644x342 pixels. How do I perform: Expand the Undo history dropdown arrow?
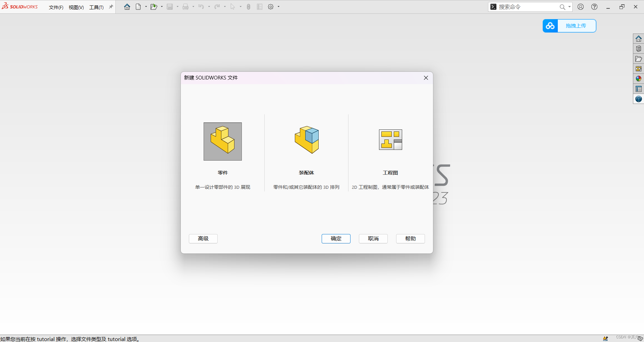(x=209, y=7)
